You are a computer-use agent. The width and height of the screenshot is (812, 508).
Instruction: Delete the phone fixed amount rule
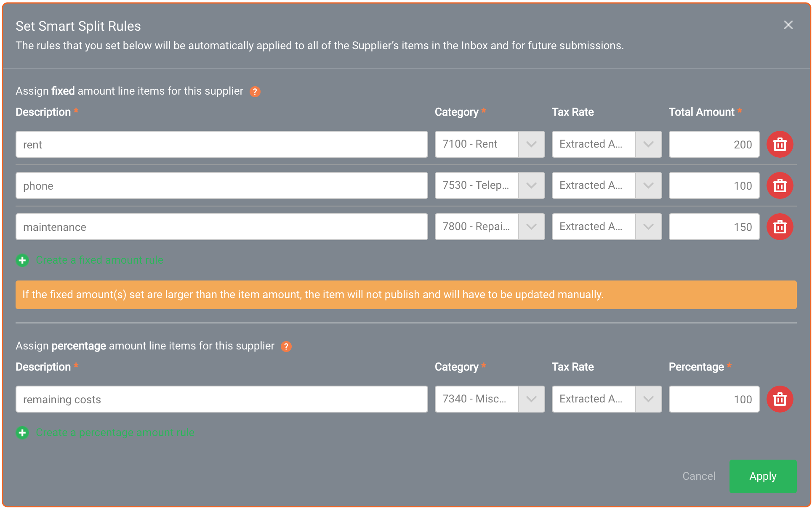[780, 185]
